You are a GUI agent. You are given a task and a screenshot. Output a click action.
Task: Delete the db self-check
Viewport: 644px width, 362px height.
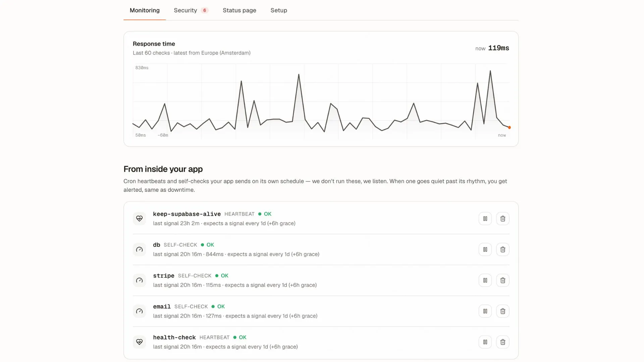[x=502, y=249]
